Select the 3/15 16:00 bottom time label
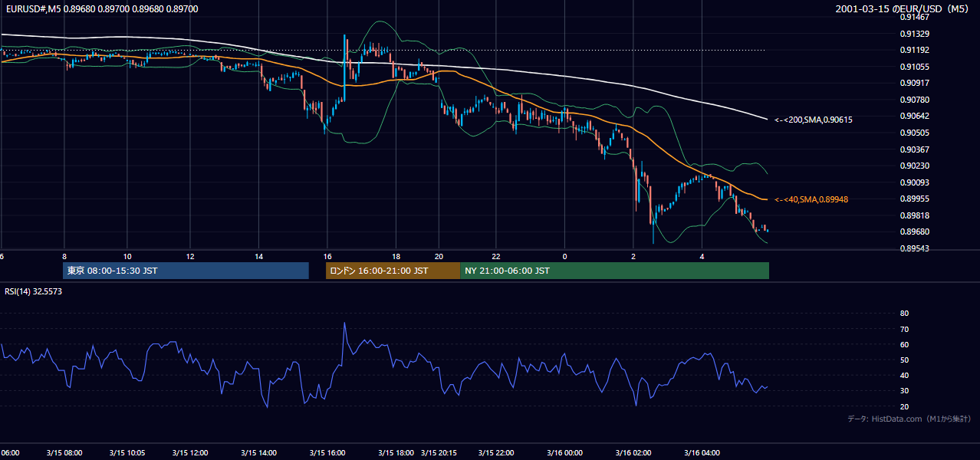Screen dimensions: 980x460 (x=327, y=452)
